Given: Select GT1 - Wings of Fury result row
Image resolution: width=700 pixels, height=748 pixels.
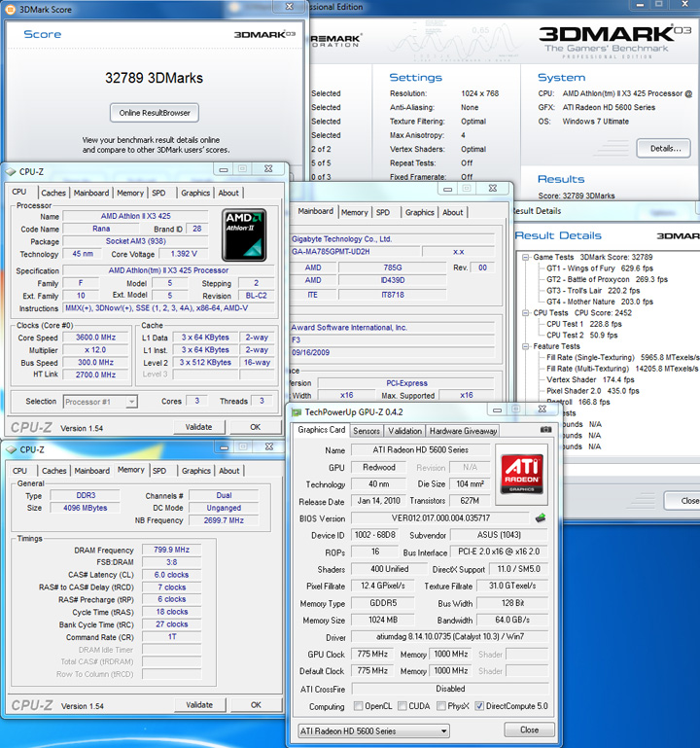Looking at the screenshot, I should (x=600, y=268).
